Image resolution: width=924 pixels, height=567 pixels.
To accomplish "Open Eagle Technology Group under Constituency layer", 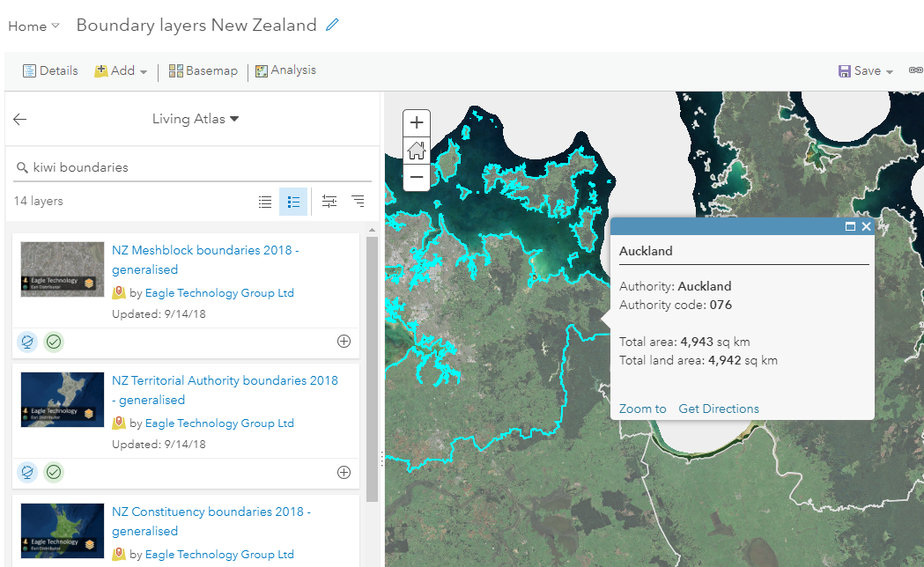I will [219, 554].
